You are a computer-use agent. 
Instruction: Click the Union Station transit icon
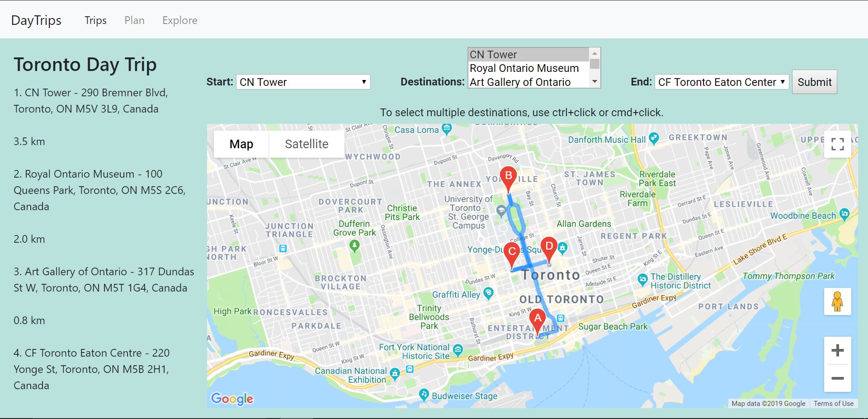(x=561, y=318)
